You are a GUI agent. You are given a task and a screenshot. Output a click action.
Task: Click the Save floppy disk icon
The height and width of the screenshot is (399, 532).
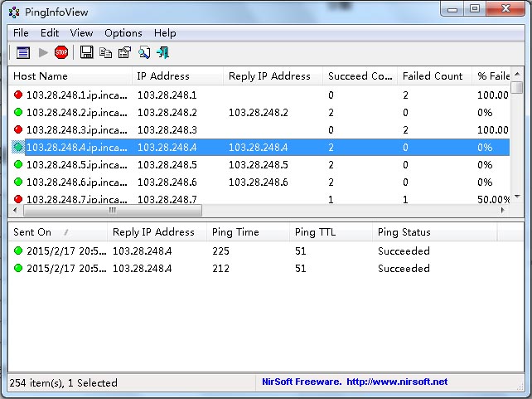tap(86, 53)
